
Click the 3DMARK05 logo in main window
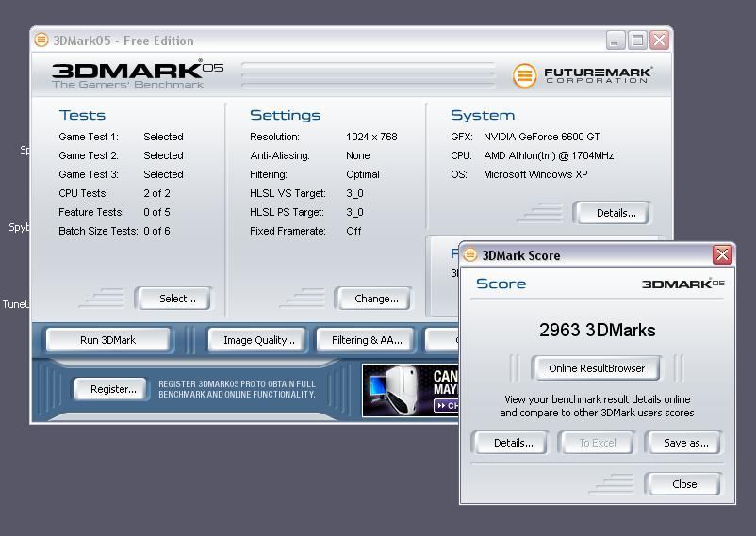point(138,74)
